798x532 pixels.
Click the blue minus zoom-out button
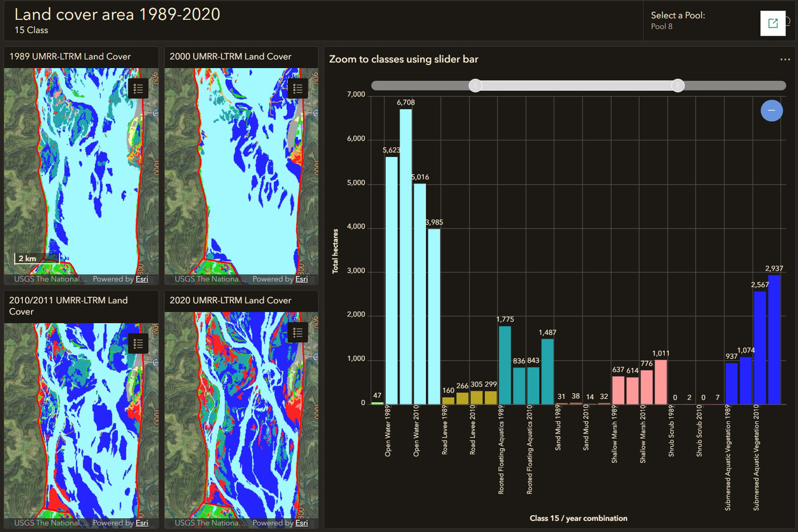(x=772, y=110)
